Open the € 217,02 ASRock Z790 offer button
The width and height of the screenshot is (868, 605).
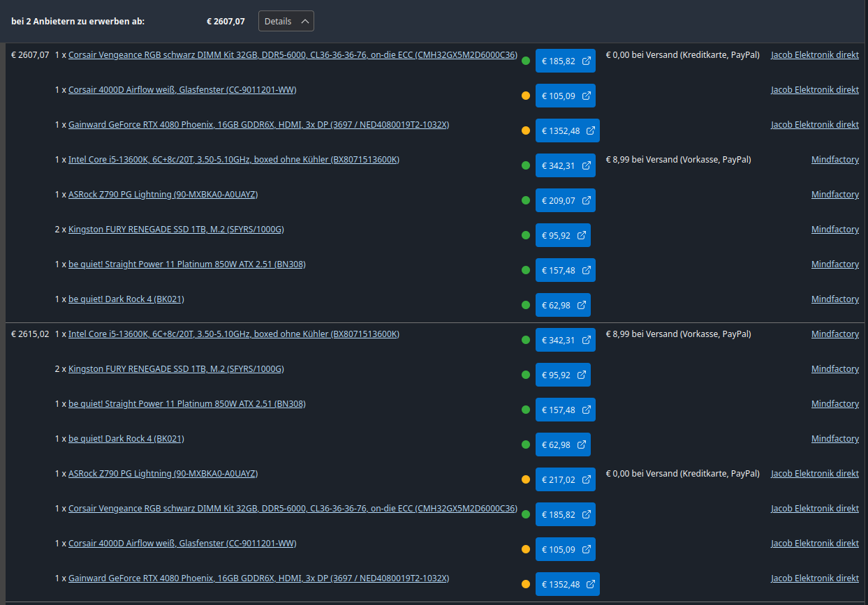point(566,479)
